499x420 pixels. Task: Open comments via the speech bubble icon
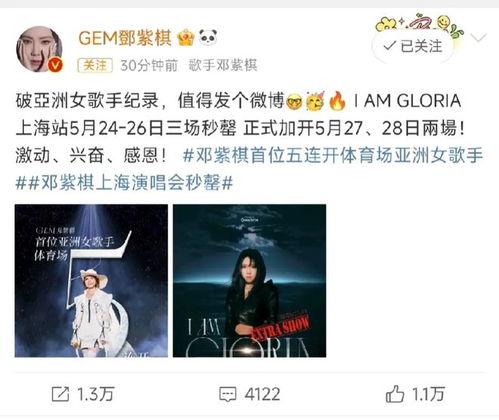pyautogui.click(x=228, y=394)
